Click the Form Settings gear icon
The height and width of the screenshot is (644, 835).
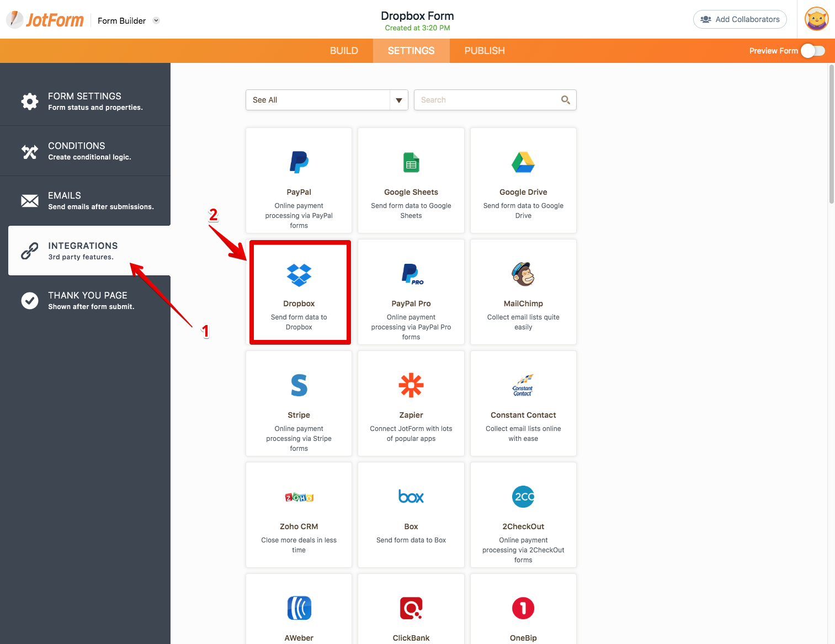coord(30,101)
